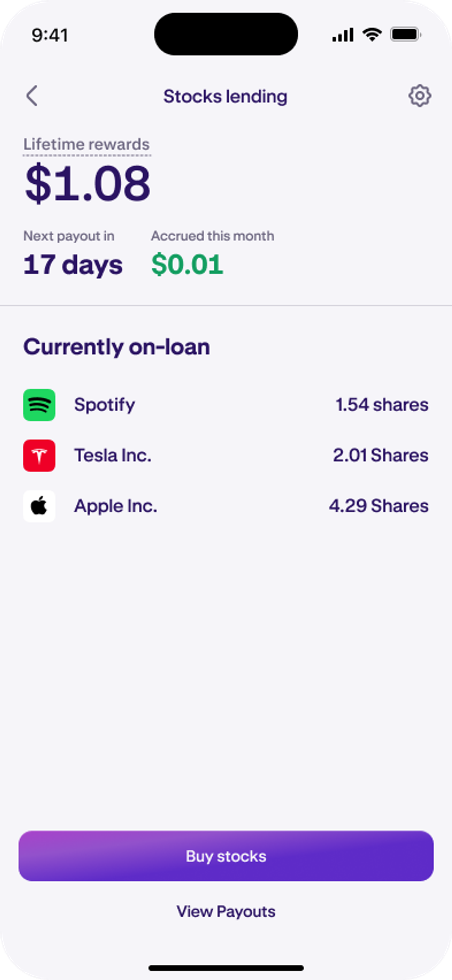
Task: Tap the home indicator bar
Action: point(226,968)
